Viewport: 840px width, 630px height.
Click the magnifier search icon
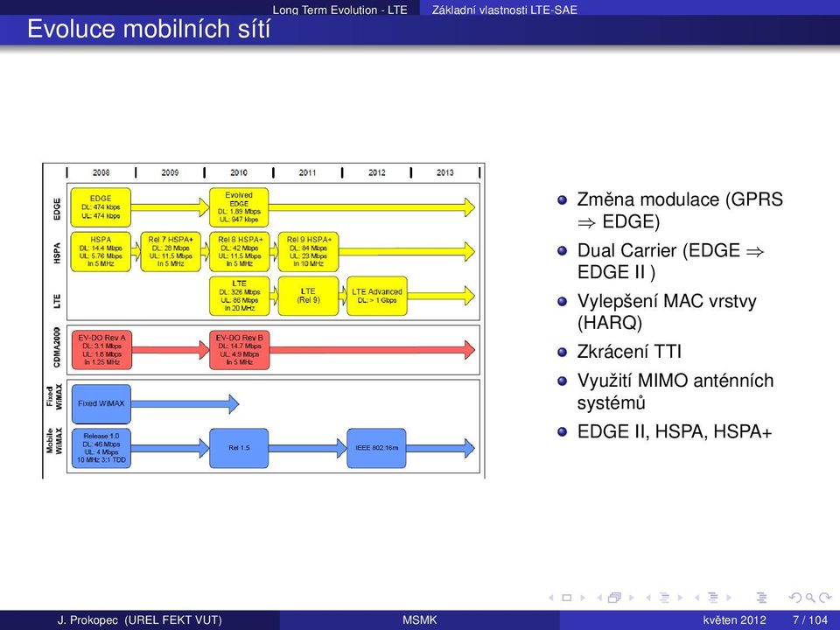[x=811, y=598]
